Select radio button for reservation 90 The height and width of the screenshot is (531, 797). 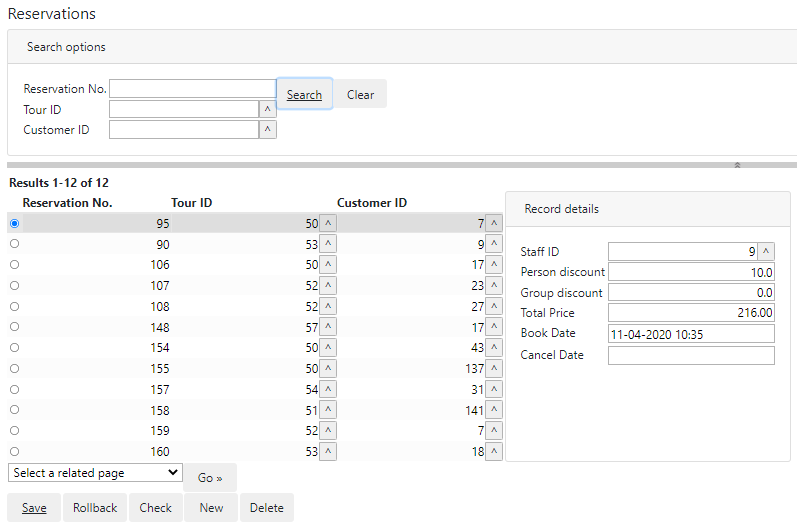pyautogui.click(x=14, y=243)
